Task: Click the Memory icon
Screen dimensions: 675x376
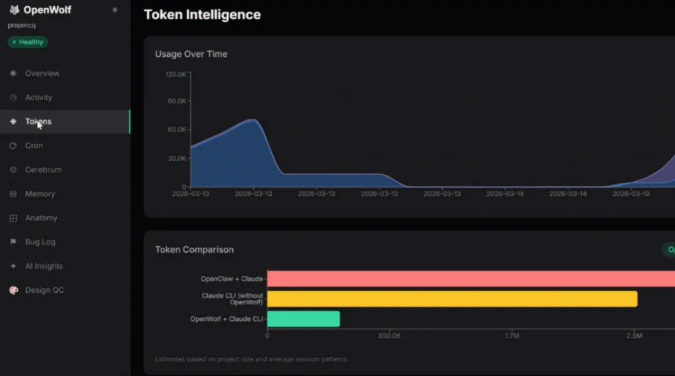Action: point(13,194)
